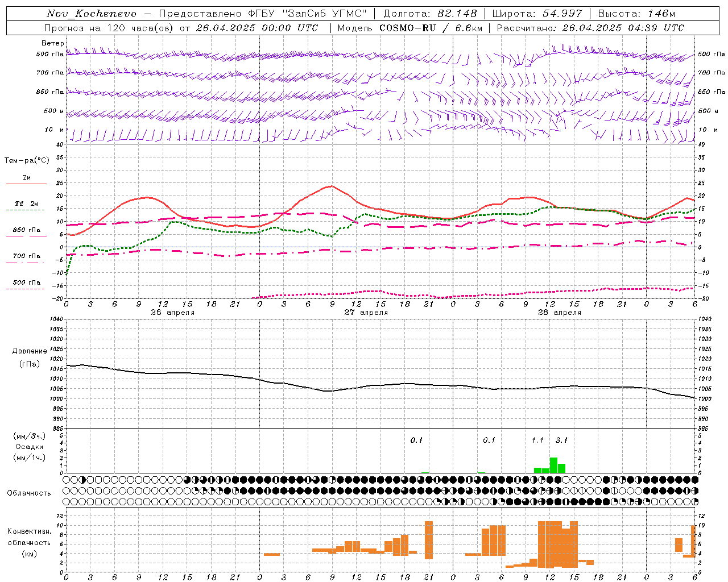Click the '(мм/1ч.)' precipitation unit label
The width and height of the screenshot is (728, 582).
pos(29,458)
